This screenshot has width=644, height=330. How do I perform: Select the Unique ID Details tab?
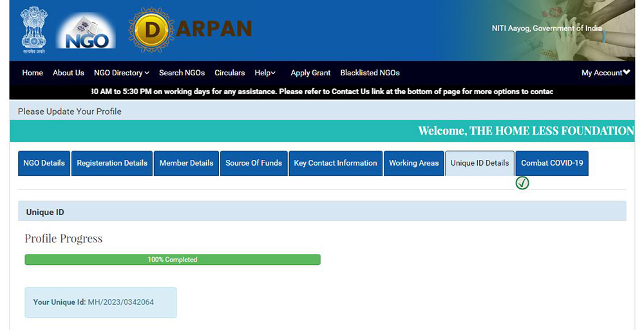tap(480, 163)
